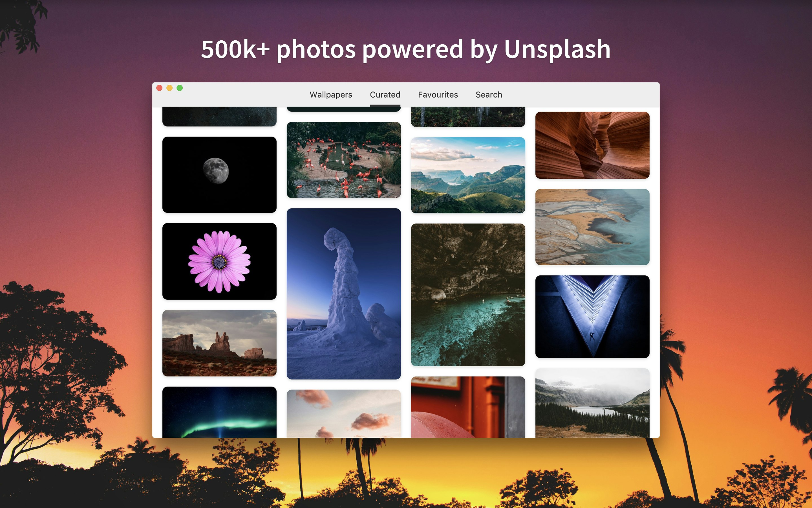The image size is (812, 508).
Task: Open the Curated tab
Action: click(x=385, y=95)
